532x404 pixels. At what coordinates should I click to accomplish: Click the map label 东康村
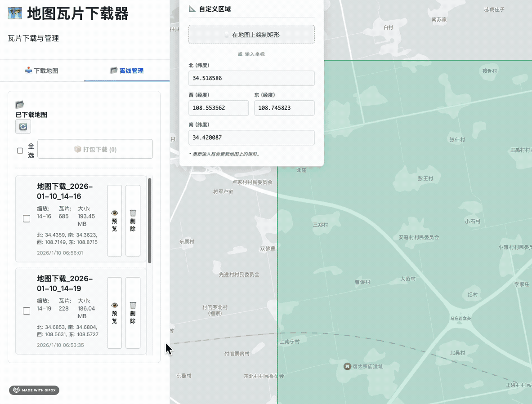click(x=187, y=242)
